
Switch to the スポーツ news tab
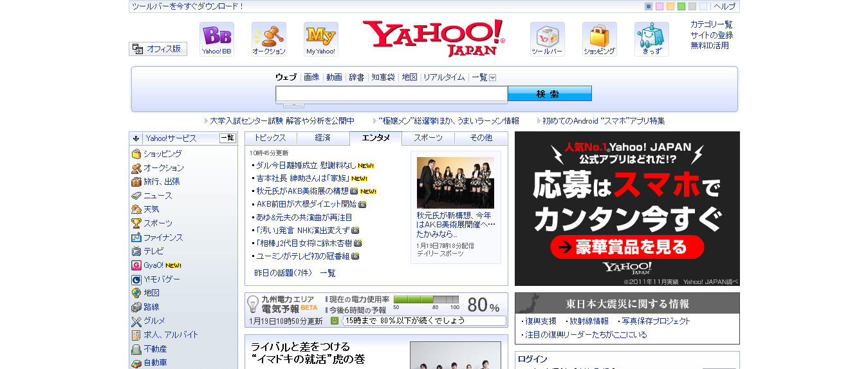pos(429,138)
